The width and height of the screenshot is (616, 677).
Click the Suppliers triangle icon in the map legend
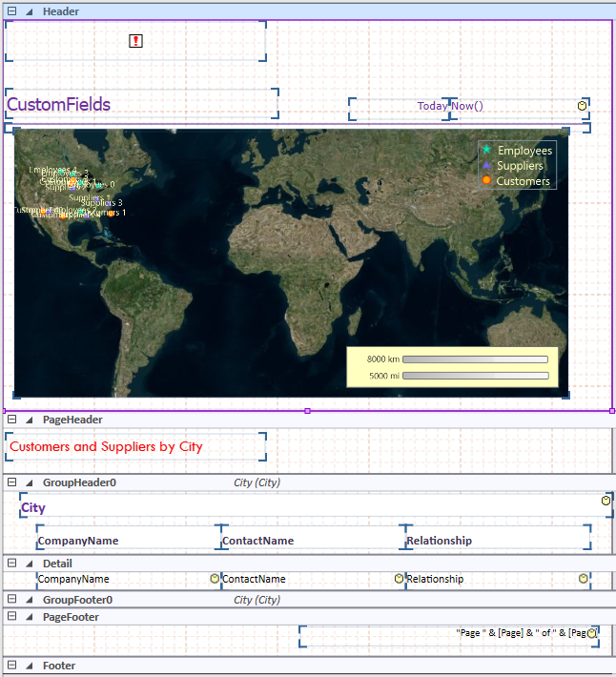pyautogui.click(x=486, y=165)
